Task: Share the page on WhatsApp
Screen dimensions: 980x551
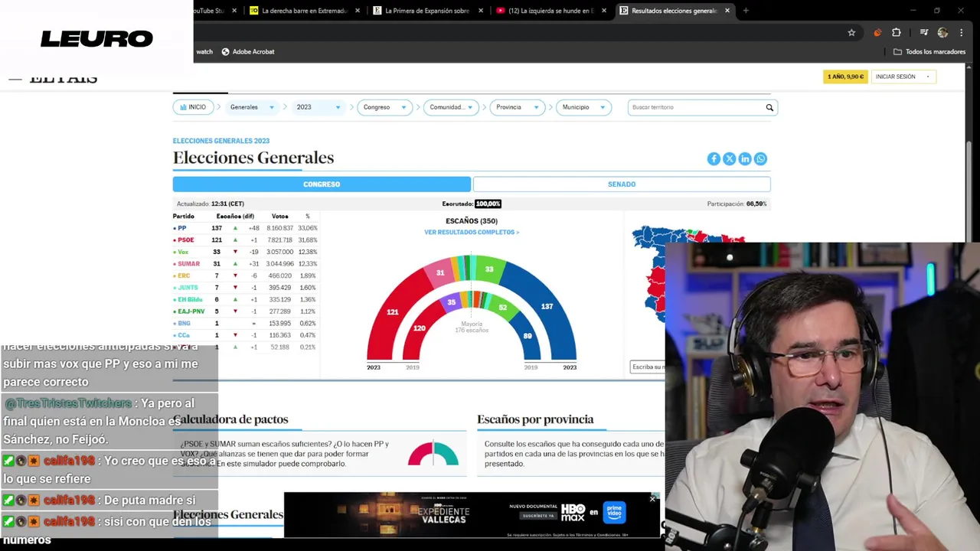Action: (x=760, y=158)
